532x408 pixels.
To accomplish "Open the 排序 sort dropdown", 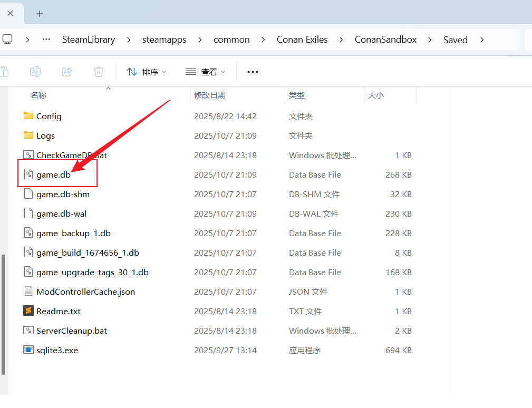I will 147,72.
